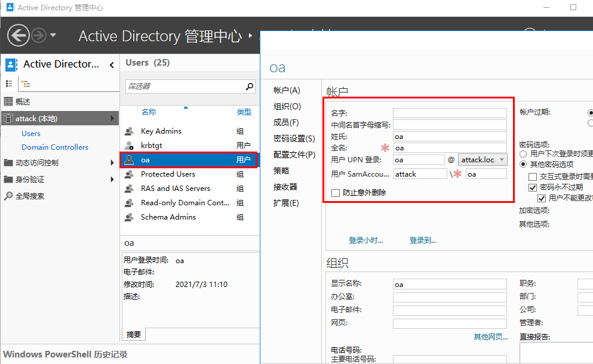593x364 pixels.
Task: Click the forward navigation arrow button
Action: [39, 36]
